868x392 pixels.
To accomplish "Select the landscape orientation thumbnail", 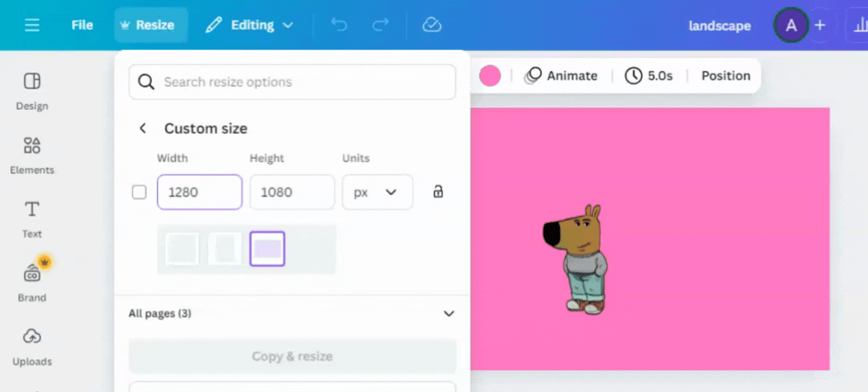I will coord(267,249).
